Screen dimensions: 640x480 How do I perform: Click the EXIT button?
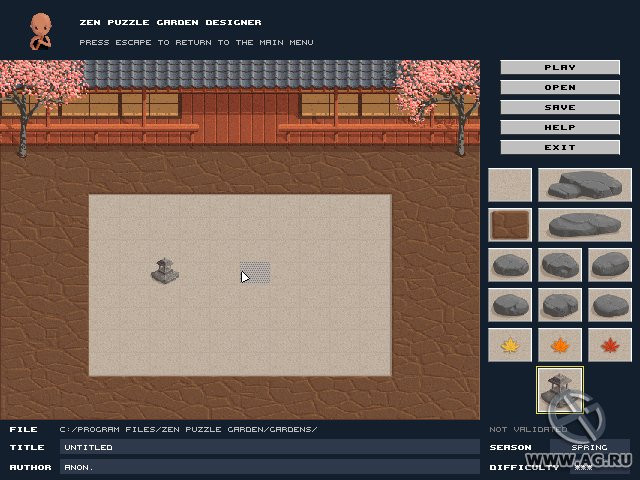click(560, 147)
